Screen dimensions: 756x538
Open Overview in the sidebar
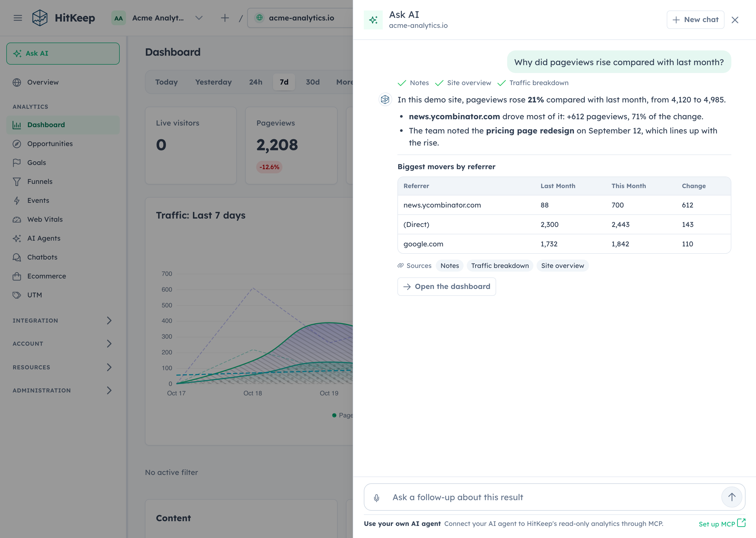[63, 82]
